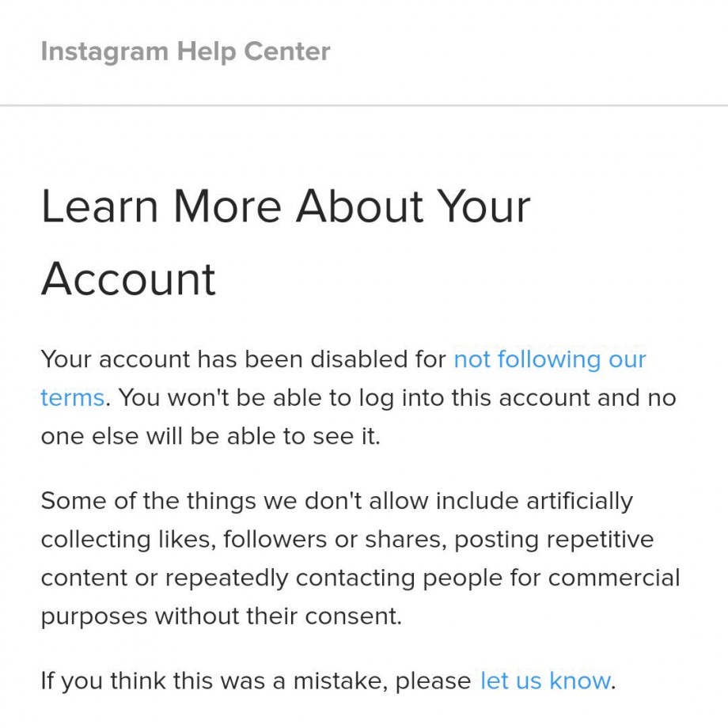Click the text "purposes without their consent."
The height and width of the screenshot is (728, 728).
point(221,617)
